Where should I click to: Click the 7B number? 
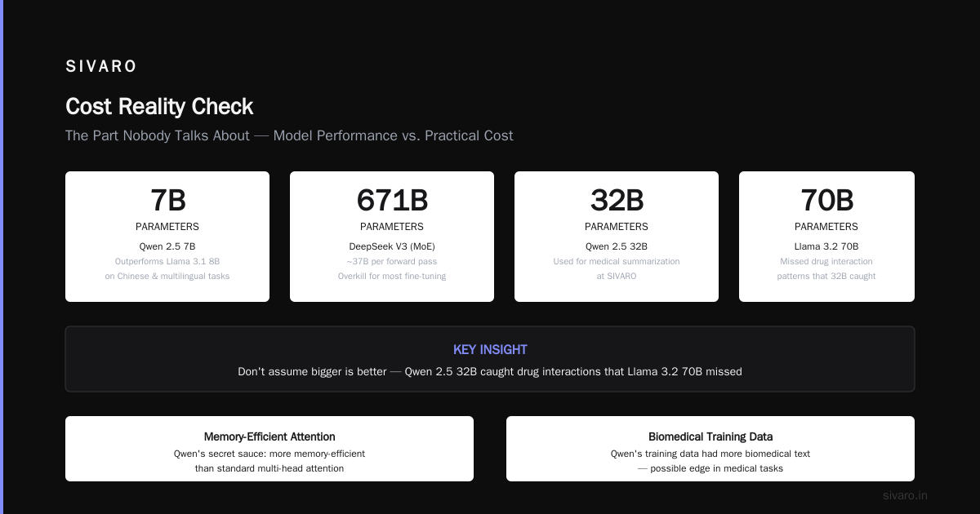coord(167,200)
